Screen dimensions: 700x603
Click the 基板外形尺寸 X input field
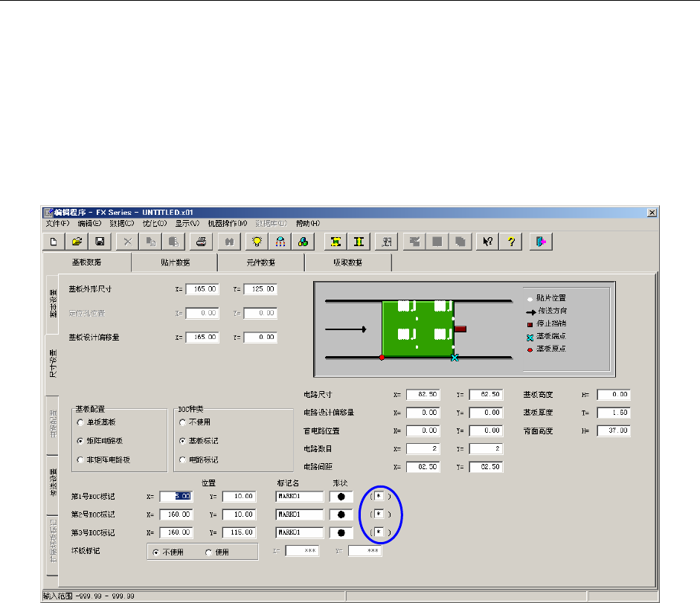point(202,289)
